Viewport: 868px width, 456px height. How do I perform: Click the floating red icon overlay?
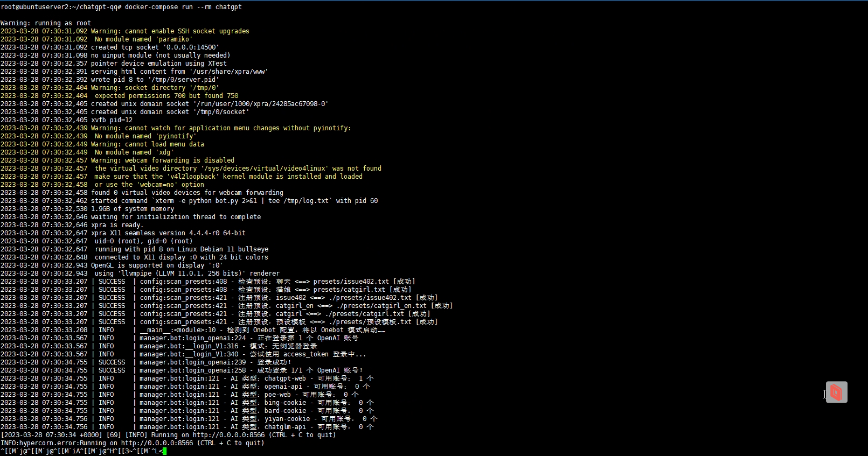coord(836,392)
